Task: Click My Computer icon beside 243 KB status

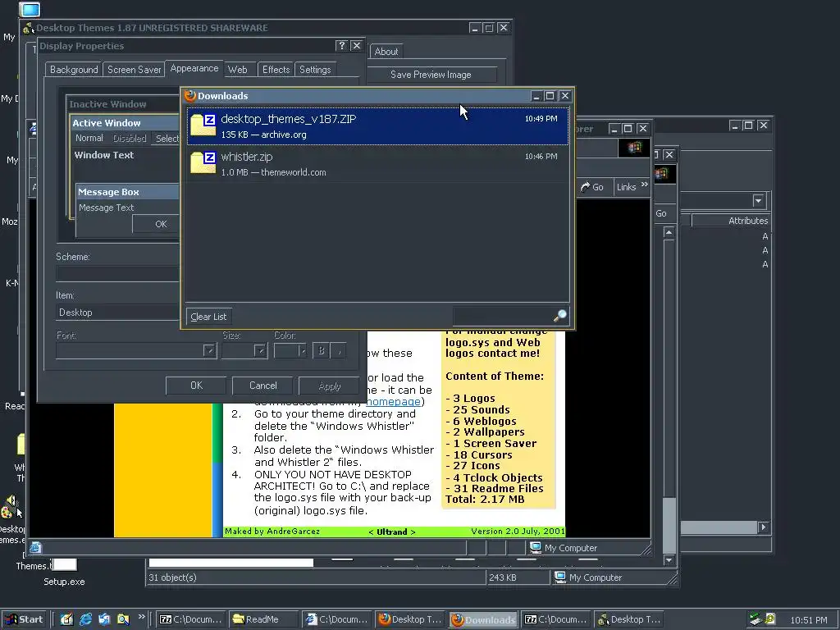Action: tap(560, 577)
